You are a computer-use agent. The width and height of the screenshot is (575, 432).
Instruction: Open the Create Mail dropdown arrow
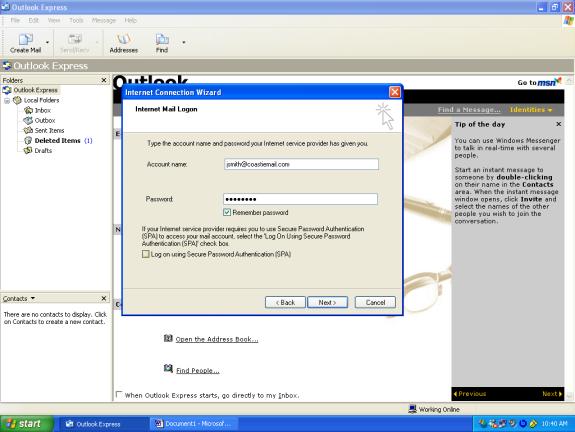coord(47,42)
